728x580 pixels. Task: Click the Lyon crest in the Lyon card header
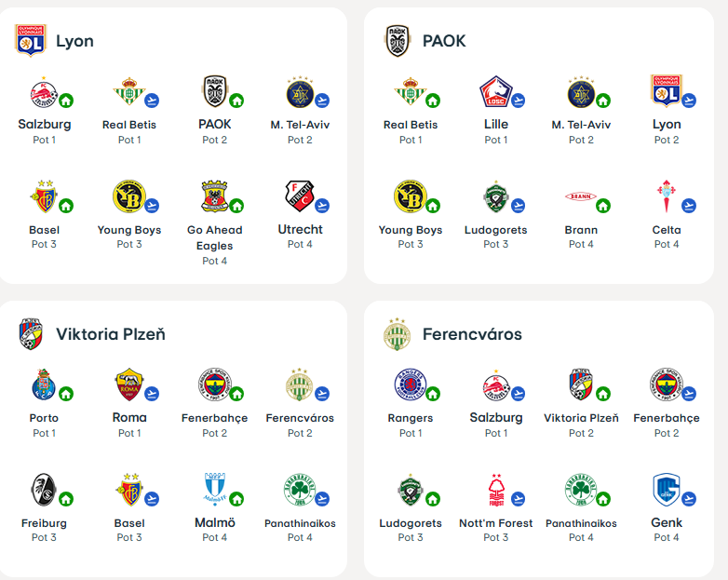(31, 41)
